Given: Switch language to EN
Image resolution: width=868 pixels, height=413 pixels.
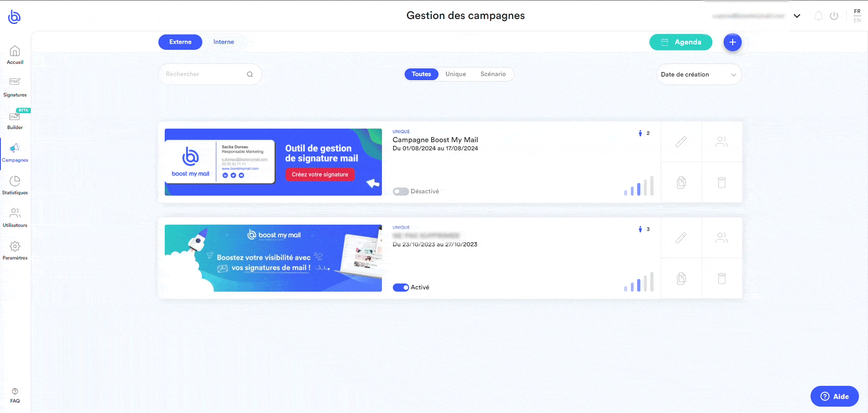Looking at the screenshot, I should point(857,20).
